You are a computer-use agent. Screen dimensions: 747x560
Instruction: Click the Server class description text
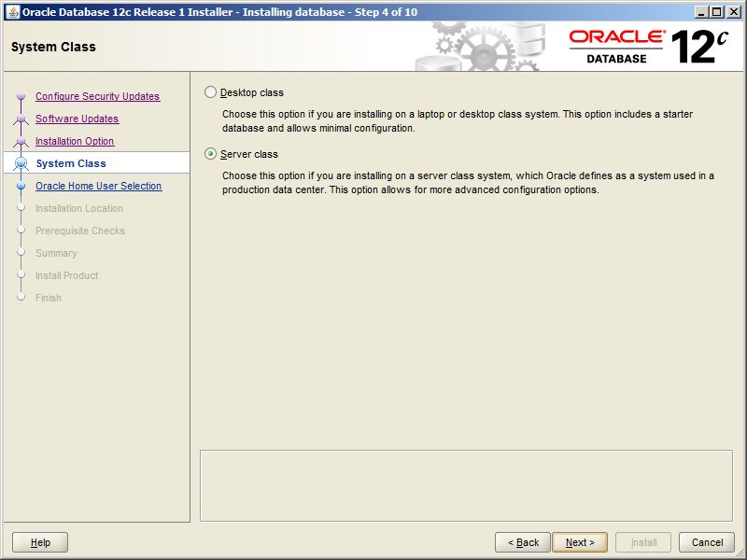pos(468,182)
